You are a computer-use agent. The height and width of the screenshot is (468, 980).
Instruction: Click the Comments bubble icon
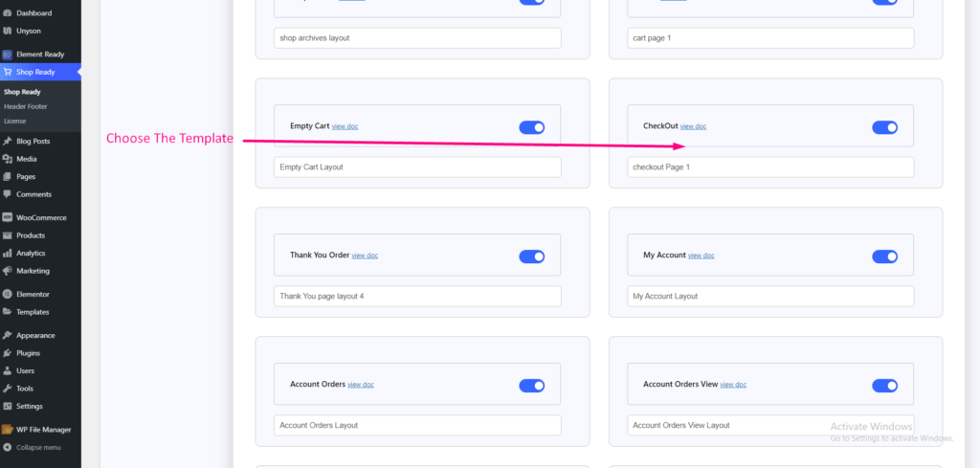point(8,194)
